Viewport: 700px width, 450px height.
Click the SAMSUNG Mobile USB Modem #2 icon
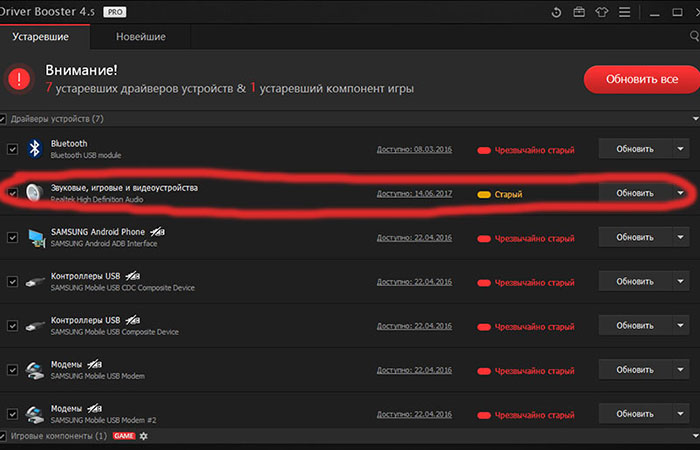click(35, 414)
